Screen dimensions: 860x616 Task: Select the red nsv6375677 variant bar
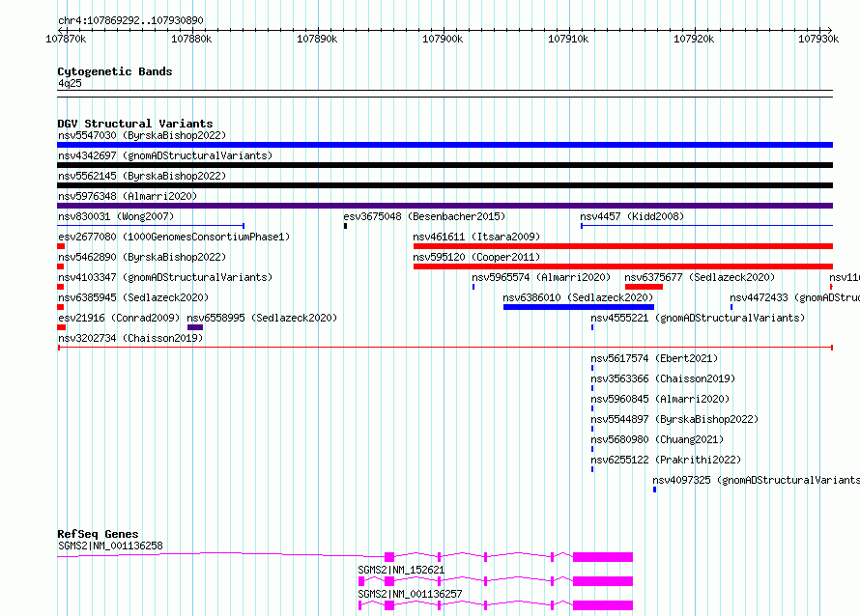click(644, 287)
